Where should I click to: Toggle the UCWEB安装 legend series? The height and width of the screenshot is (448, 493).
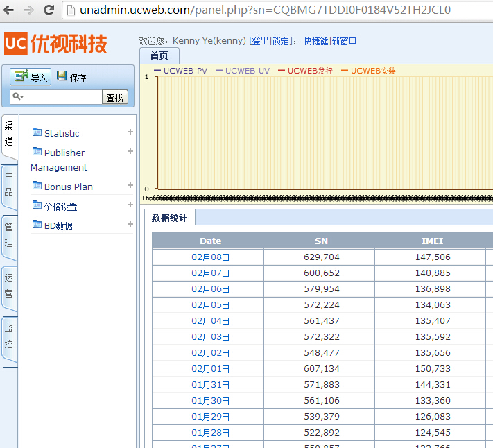(368, 71)
